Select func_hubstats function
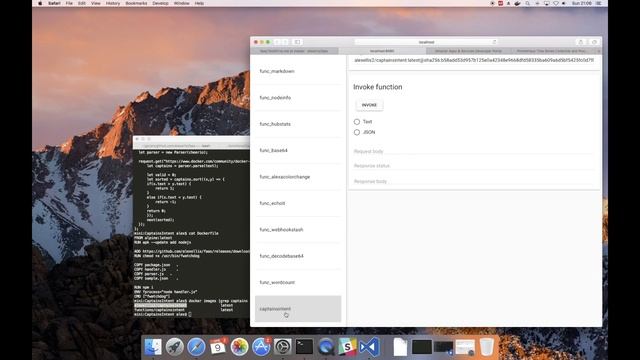Screen dimensions: 640x360 coord(298,124)
